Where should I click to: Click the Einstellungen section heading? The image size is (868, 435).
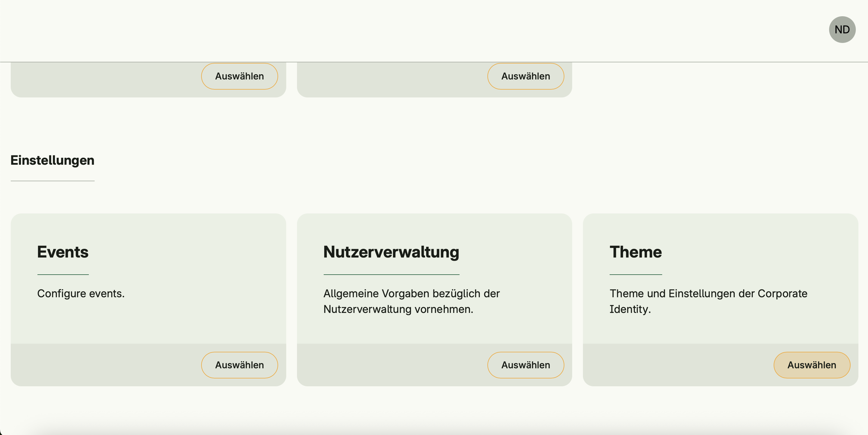(x=52, y=160)
